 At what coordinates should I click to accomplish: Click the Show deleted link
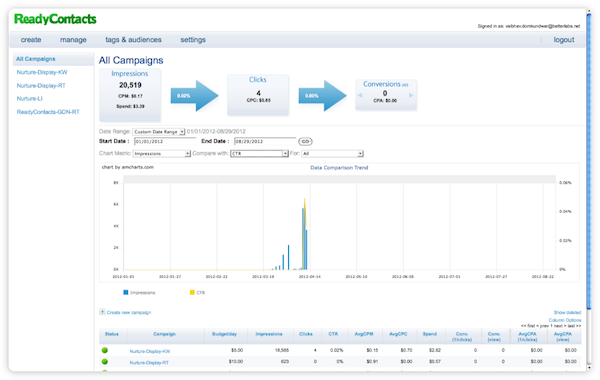click(x=567, y=313)
